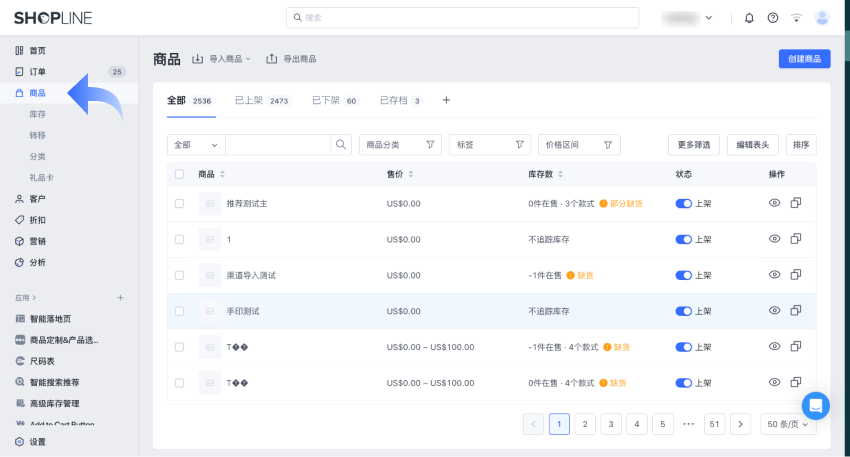Viewport: 850px width, 457px height.
Task: Open the chat support bubble
Action: [x=815, y=405]
